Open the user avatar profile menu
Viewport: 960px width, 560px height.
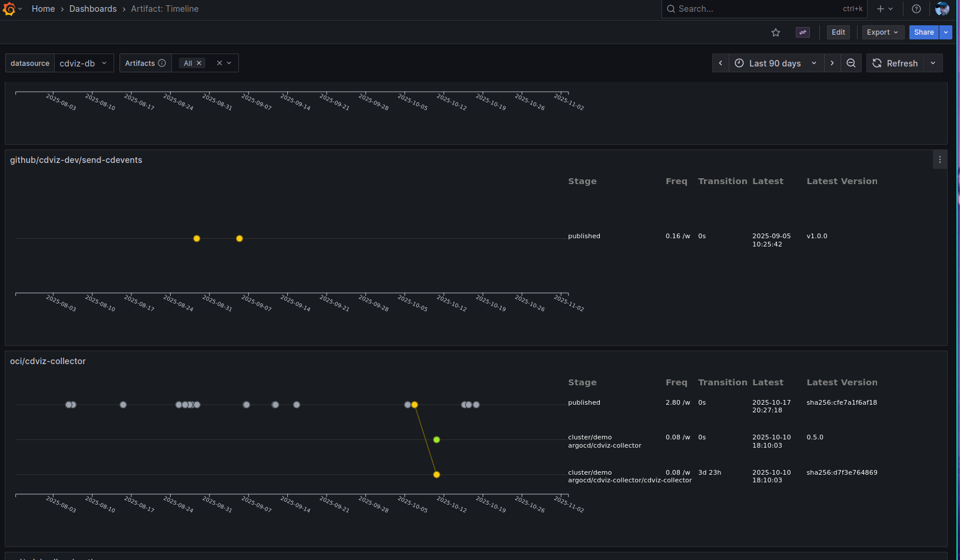[942, 9]
